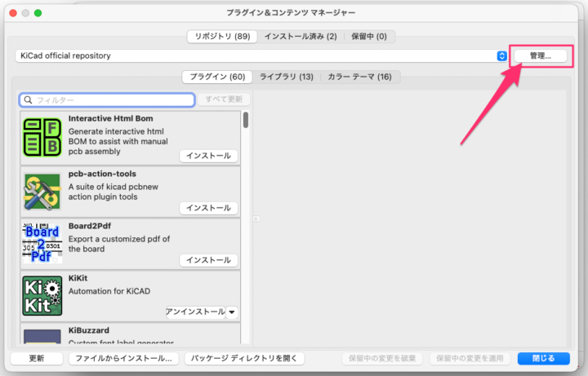
Task: Install the Board2Pdf plugin
Action: pyautogui.click(x=208, y=260)
